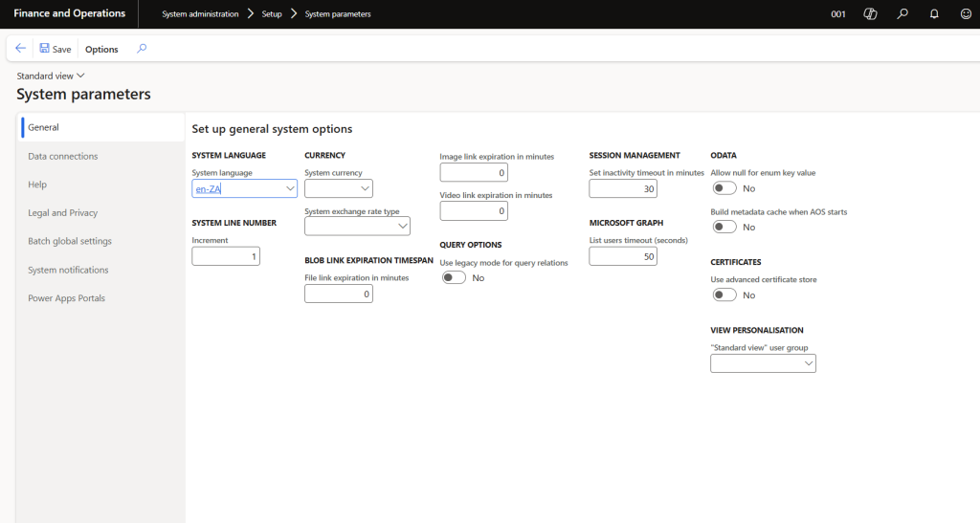This screenshot has width=980, height=523.
Task: Click the "Set up general system options" heading
Action: tap(272, 128)
